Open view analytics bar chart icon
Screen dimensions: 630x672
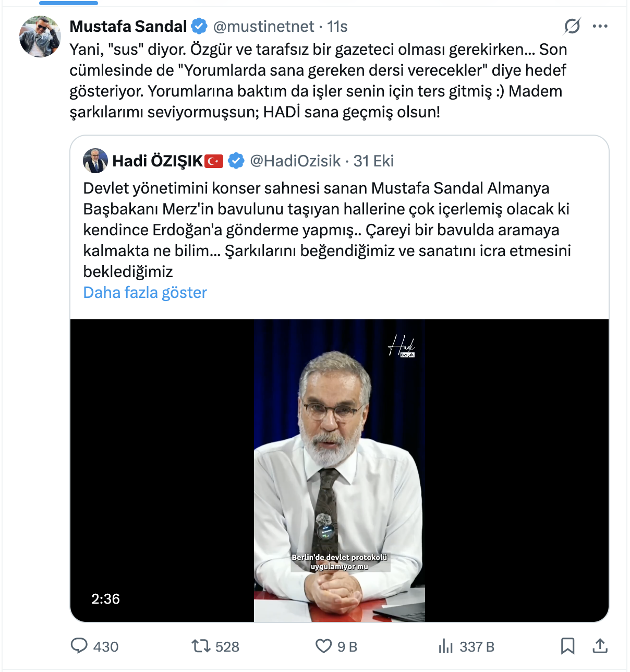[446, 646]
